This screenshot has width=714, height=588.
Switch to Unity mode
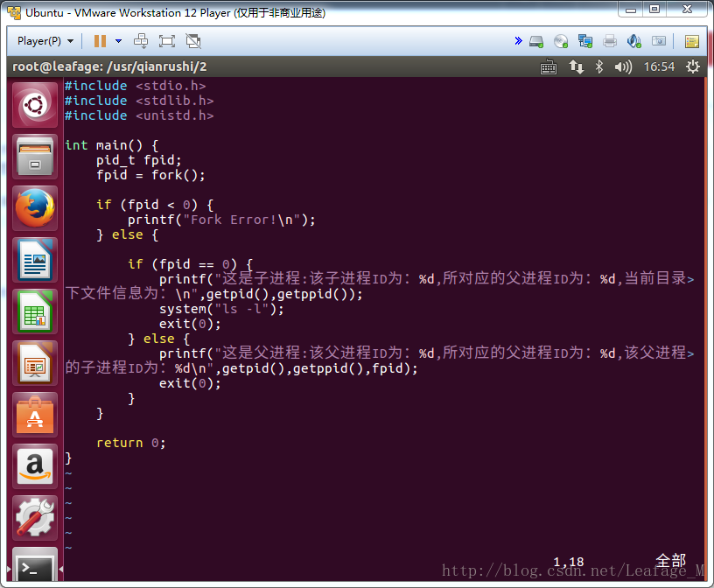tap(193, 41)
